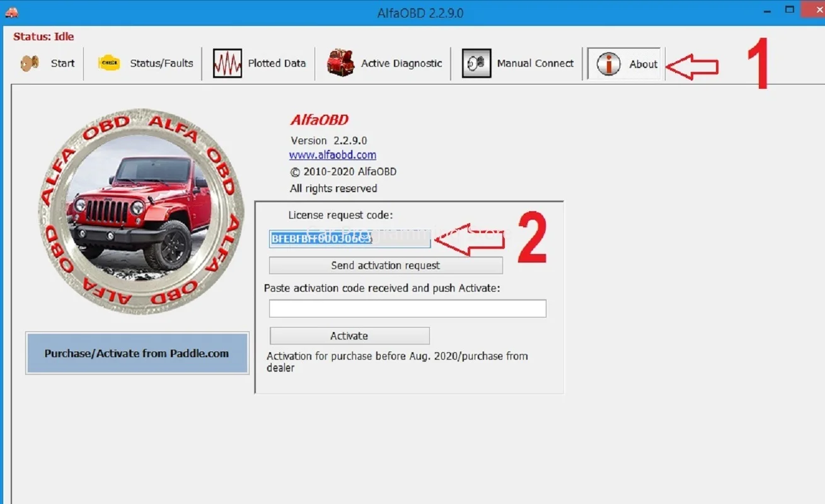
Task: Open the www.alfaobd.com link
Action: click(x=333, y=154)
